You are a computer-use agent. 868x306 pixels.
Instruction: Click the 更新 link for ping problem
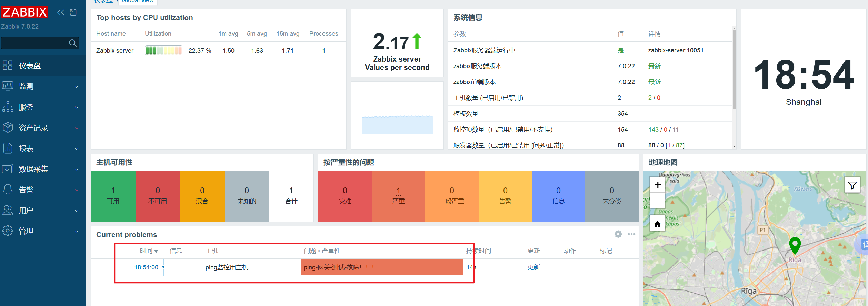[533, 267]
